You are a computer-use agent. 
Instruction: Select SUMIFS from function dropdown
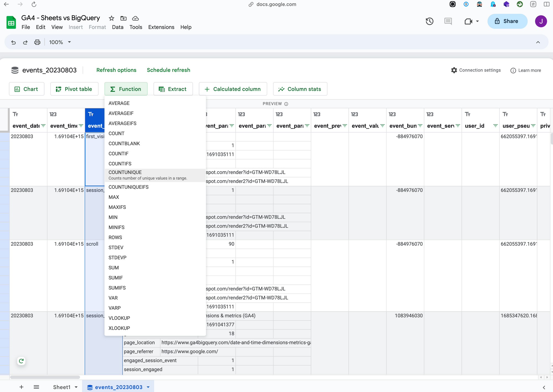click(117, 288)
